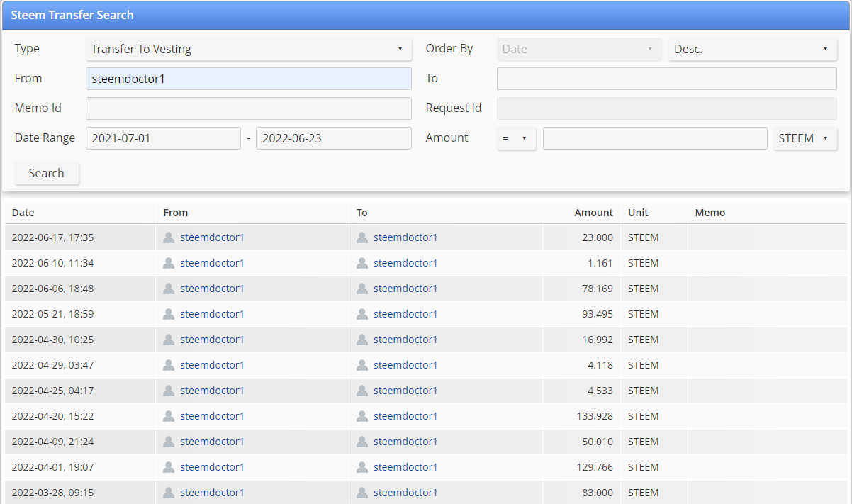Click From user icon in 2022-04-29 row
852x504 pixels.
tap(169, 365)
